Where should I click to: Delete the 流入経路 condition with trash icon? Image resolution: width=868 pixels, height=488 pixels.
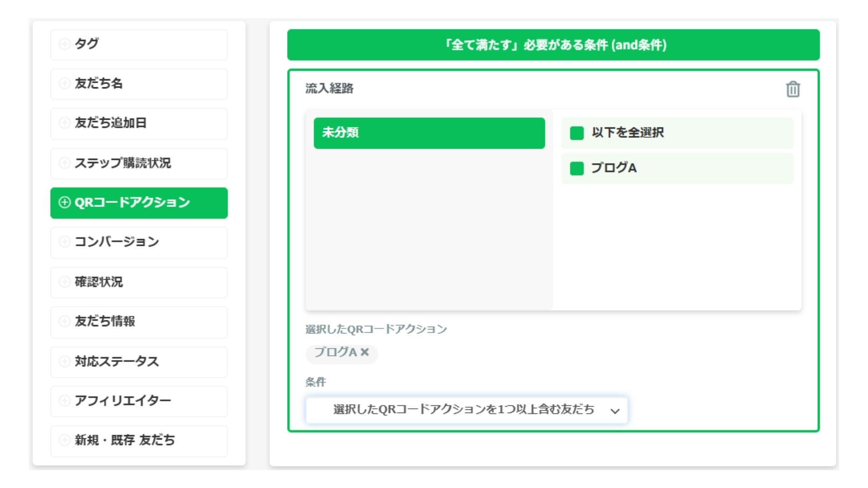pos(793,89)
